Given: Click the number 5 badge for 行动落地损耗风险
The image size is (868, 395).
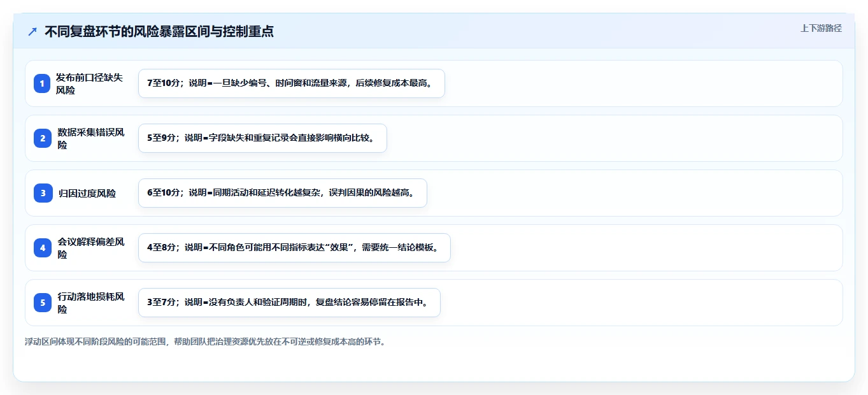Looking at the screenshot, I should point(42,303).
